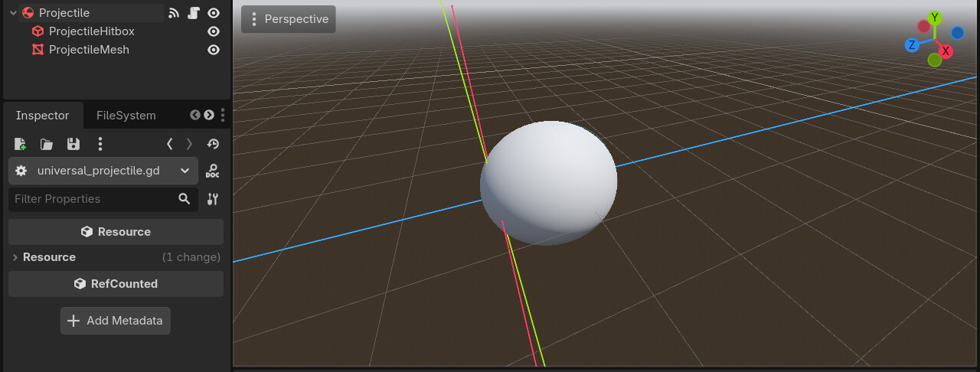
Task: Open the inspector property tools menu
Action: (213, 199)
